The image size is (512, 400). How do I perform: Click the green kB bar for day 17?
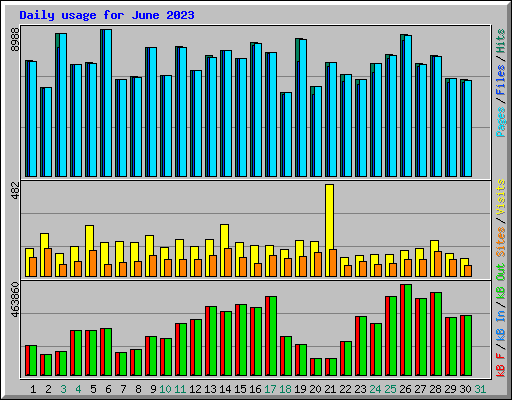pyautogui.click(x=273, y=336)
